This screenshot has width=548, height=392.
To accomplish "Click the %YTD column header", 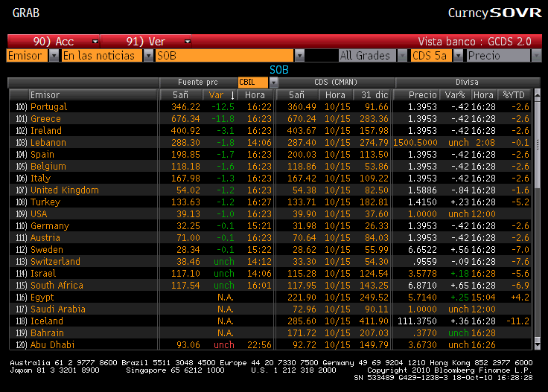I will (514, 95).
